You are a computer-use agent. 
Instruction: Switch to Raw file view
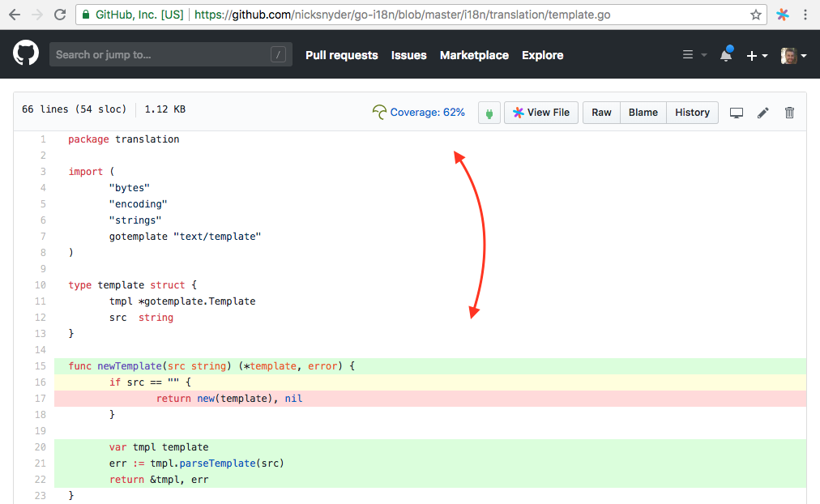pos(600,113)
